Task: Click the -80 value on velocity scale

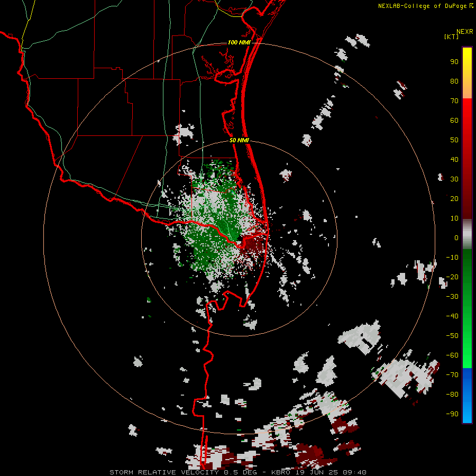Action: [452, 395]
